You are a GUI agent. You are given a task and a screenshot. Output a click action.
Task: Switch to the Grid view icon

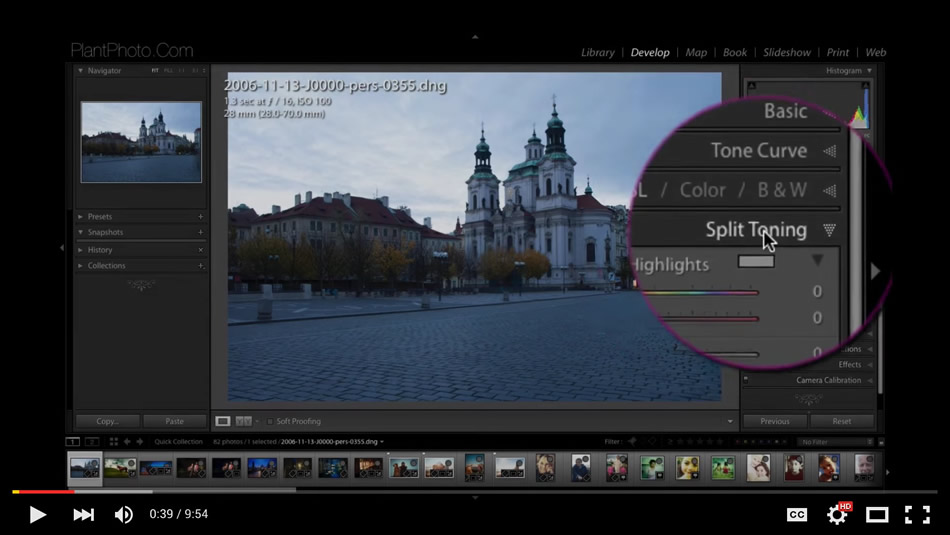click(113, 442)
